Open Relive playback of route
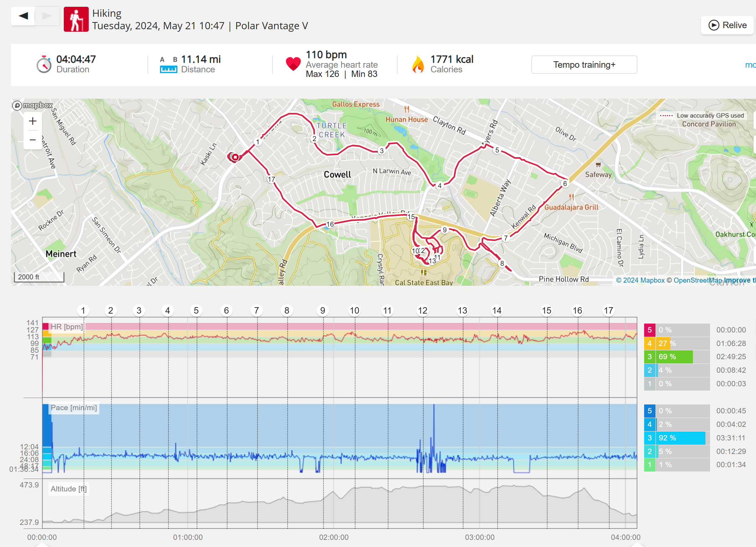756x547 pixels. point(727,25)
